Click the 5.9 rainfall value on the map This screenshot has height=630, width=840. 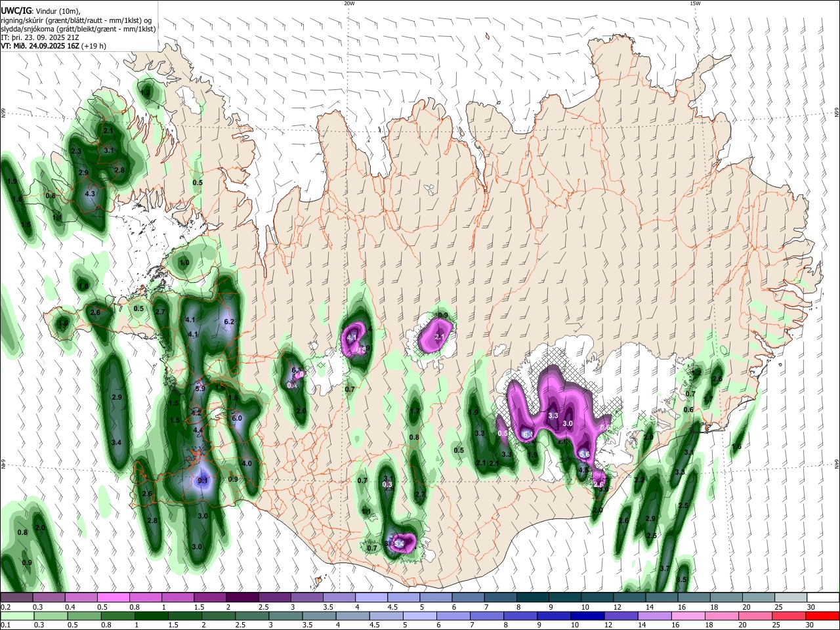coord(201,388)
